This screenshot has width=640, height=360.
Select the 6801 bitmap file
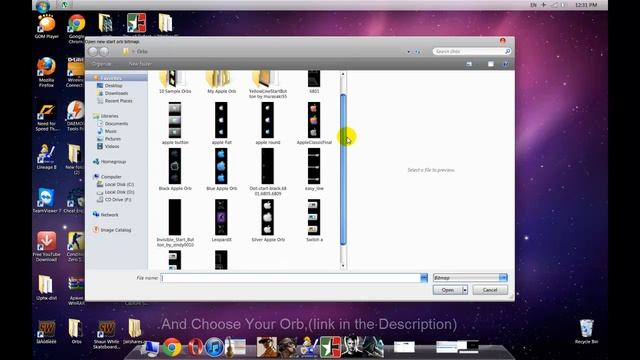point(314,79)
